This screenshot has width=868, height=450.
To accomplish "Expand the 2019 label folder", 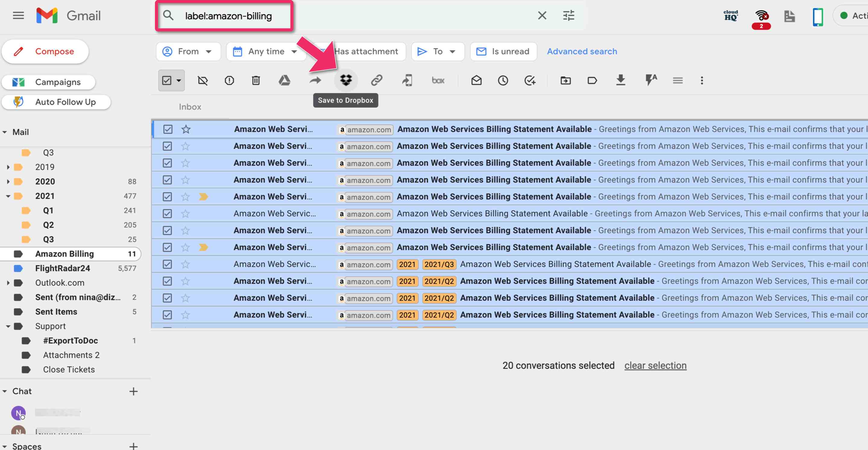I will pyautogui.click(x=8, y=167).
